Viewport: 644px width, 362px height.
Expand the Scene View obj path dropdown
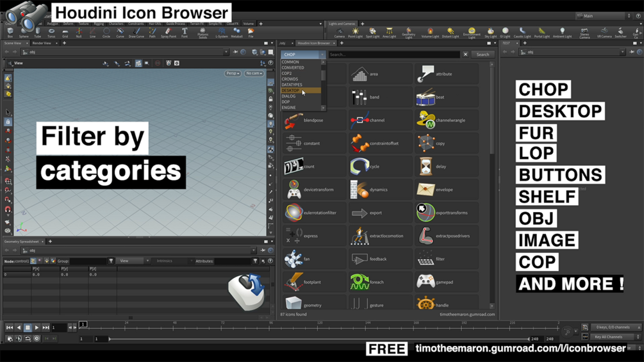pos(226,52)
